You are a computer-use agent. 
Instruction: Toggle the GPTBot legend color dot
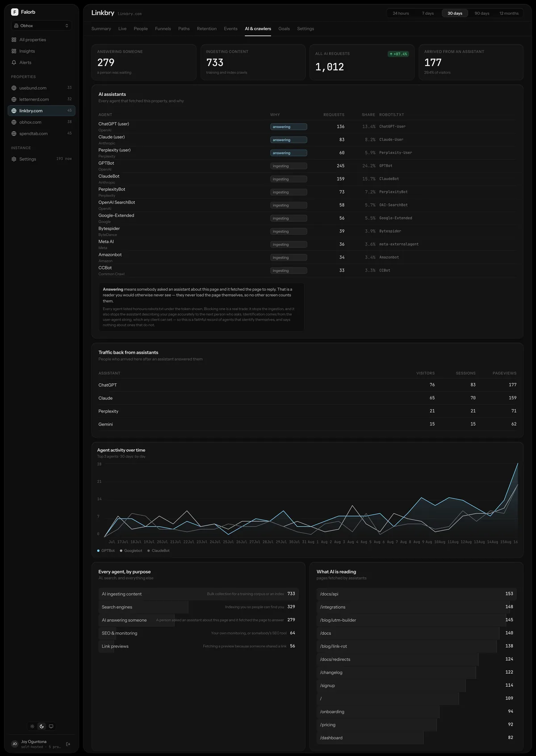(x=98, y=551)
